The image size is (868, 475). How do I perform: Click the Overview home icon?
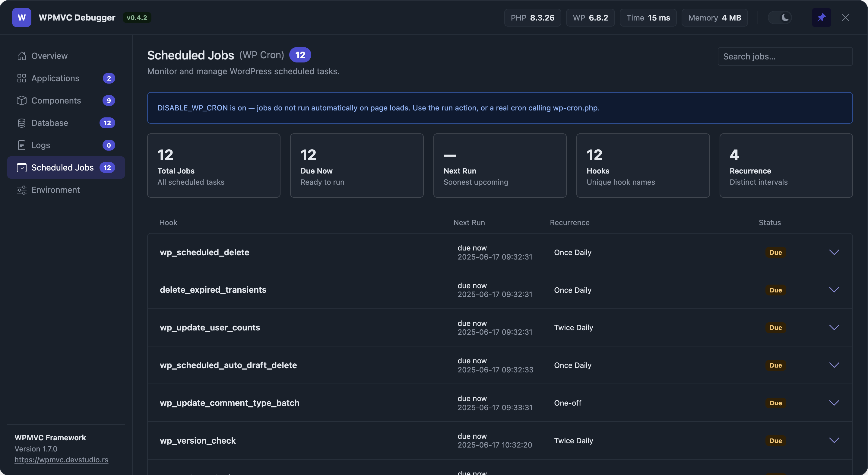click(x=22, y=56)
